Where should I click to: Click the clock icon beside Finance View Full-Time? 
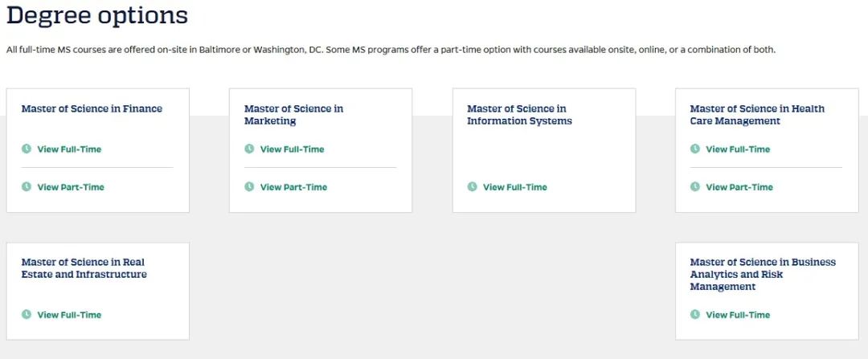click(26, 149)
